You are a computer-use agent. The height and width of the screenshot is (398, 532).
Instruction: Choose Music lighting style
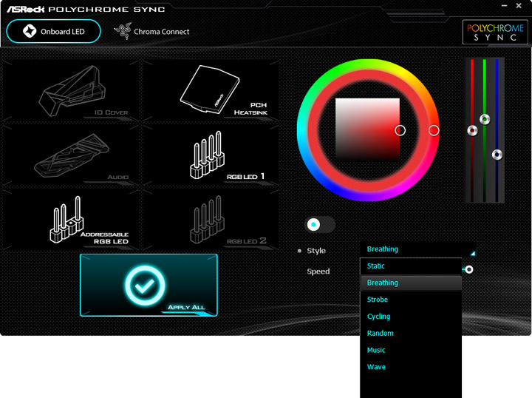(411, 350)
